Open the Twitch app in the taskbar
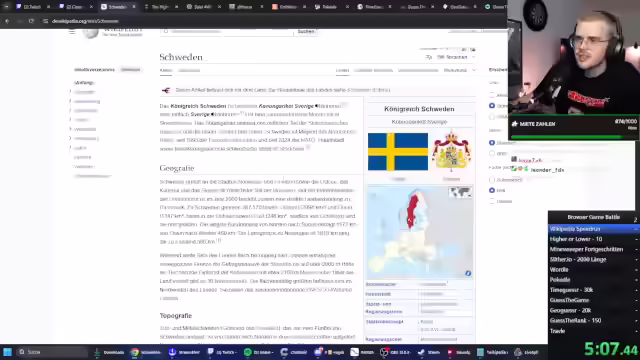The image size is (640, 360). 221,352
